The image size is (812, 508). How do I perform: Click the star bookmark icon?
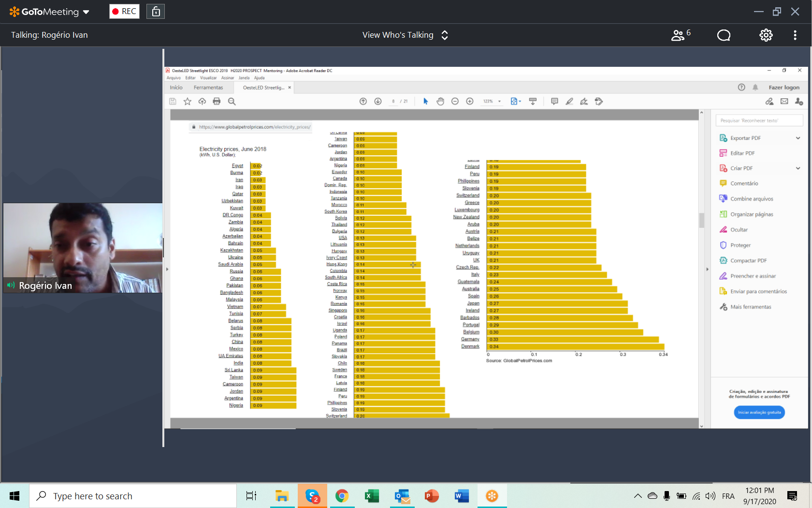[188, 101]
